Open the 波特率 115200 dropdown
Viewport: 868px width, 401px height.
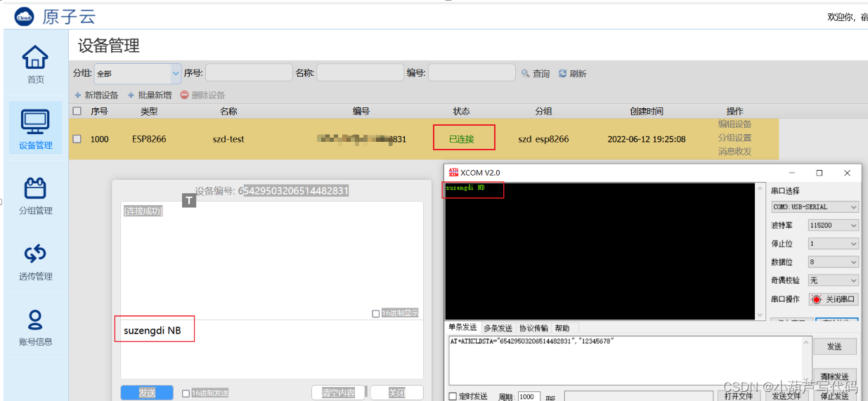[x=833, y=225]
